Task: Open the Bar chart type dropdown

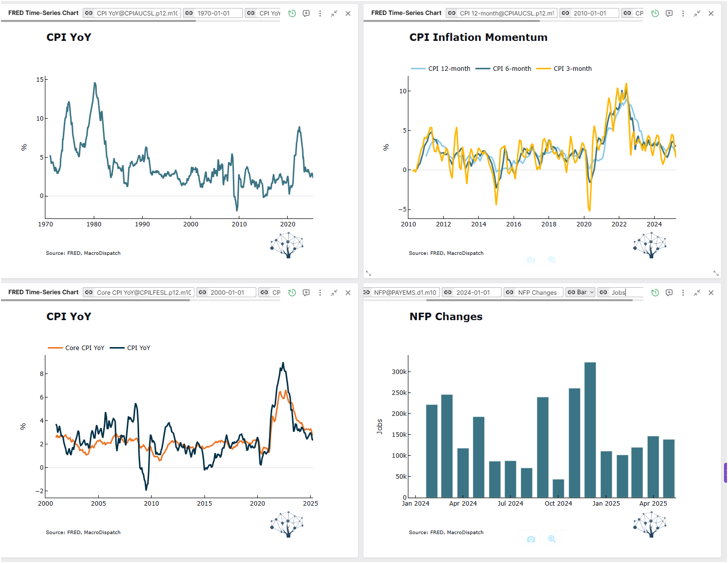Action: tap(581, 293)
